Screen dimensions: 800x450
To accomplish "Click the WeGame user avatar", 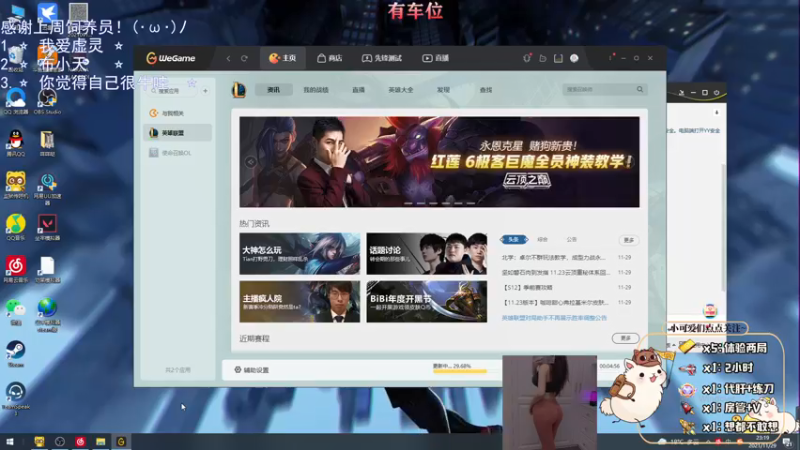I will (574, 58).
